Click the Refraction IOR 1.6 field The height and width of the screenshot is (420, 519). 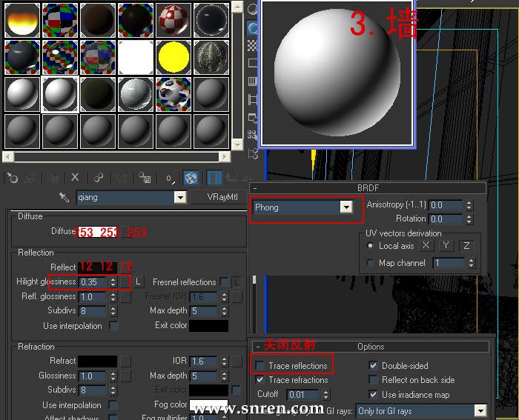pyautogui.click(x=205, y=361)
